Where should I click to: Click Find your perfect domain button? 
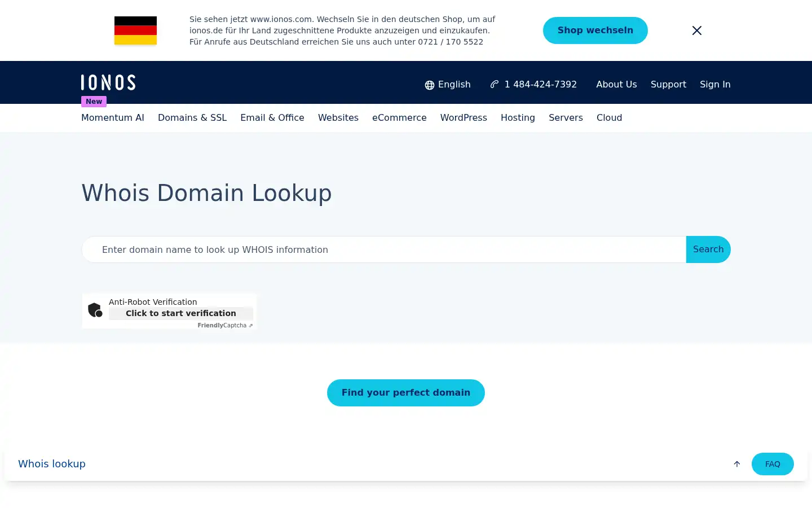tap(406, 393)
